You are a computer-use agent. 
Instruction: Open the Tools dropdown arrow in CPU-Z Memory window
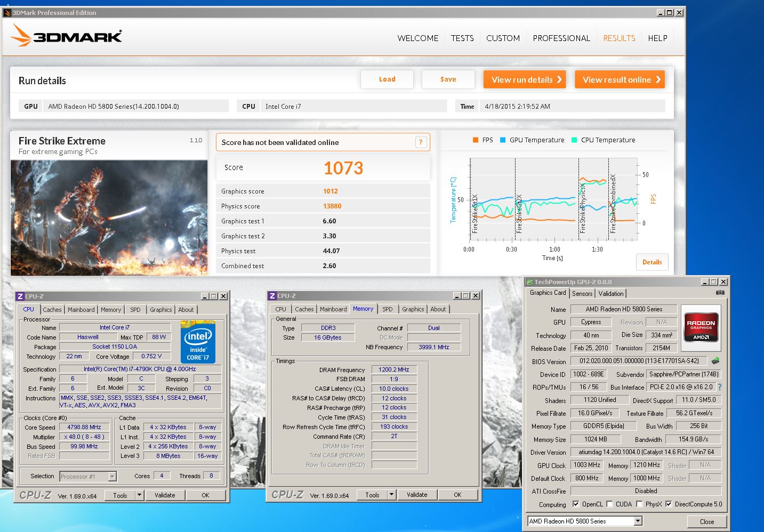tap(391, 495)
